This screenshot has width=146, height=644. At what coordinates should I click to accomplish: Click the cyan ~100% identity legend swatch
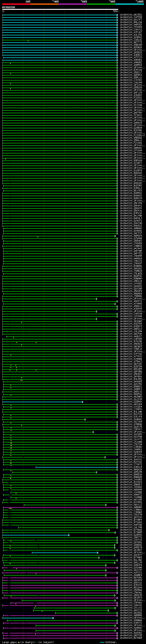(x=130, y=4)
